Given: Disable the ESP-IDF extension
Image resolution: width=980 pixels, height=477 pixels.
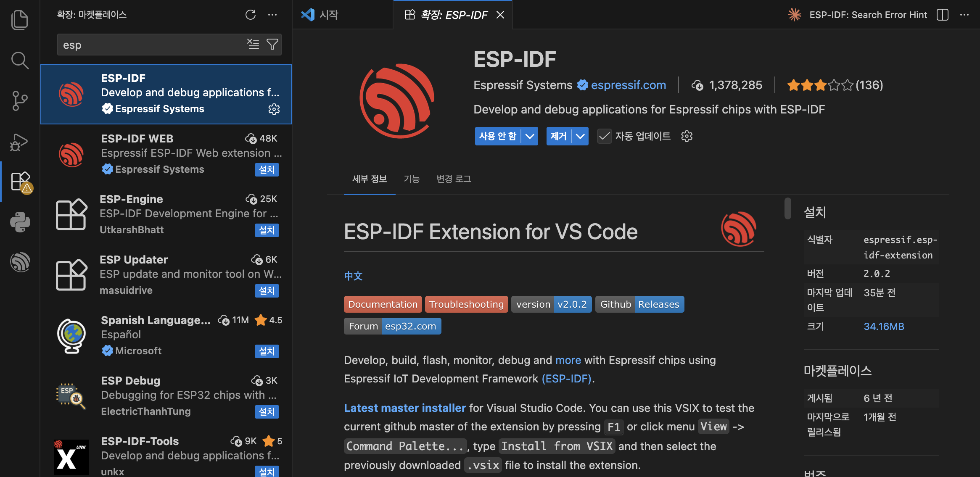Looking at the screenshot, I should pyautogui.click(x=498, y=136).
